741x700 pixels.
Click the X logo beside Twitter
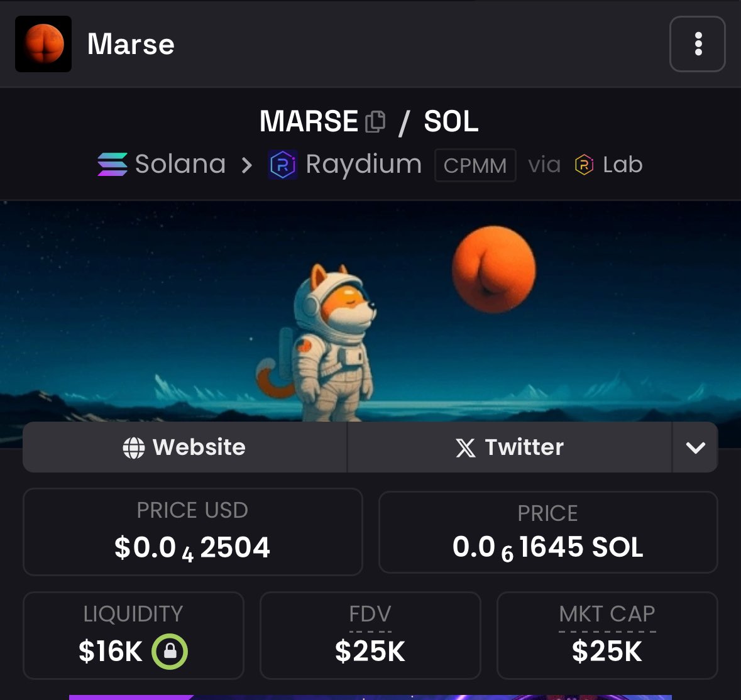[466, 447]
